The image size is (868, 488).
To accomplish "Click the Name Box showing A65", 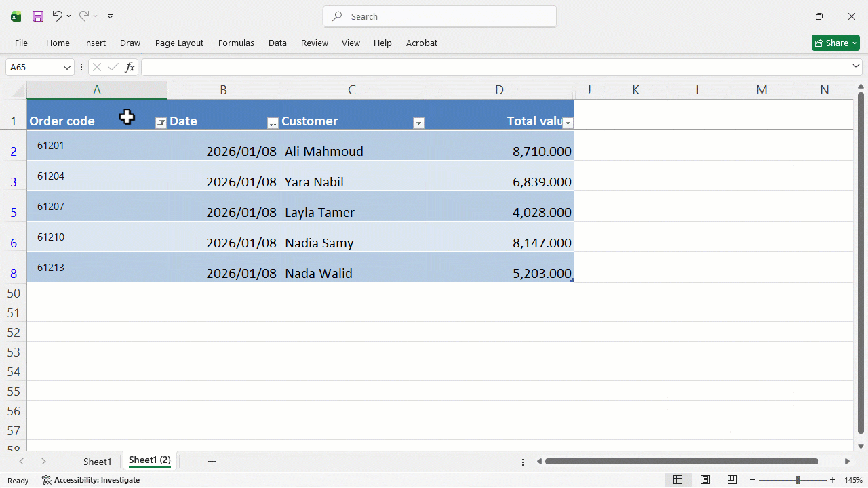I will (x=34, y=67).
